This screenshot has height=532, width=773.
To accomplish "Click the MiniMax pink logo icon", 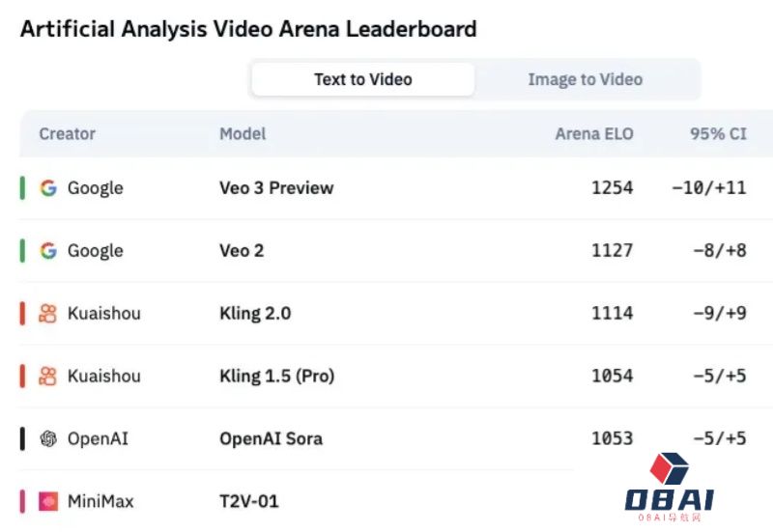I will [x=48, y=501].
